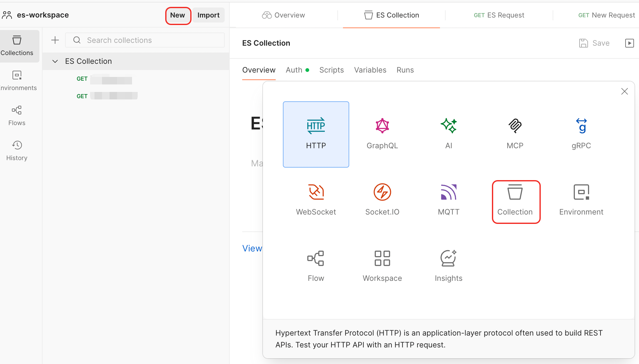This screenshot has height=364, width=639.
Task: Choose the Socket.IO request tile
Action: pyautogui.click(x=382, y=201)
